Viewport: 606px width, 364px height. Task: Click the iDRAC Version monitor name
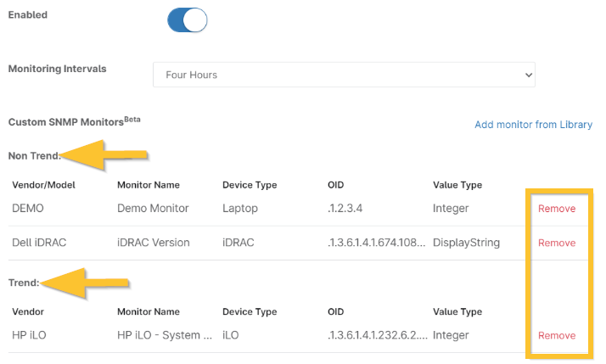pos(153,243)
